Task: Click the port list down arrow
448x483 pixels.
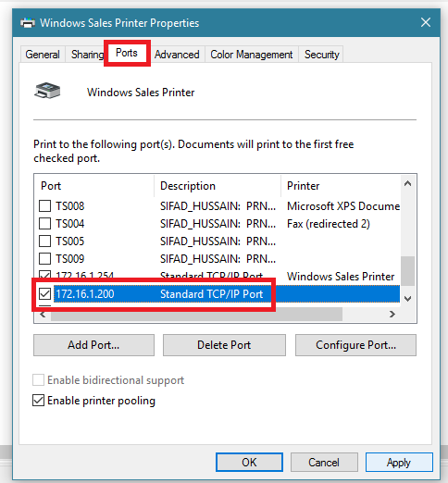Action: coord(407,299)
